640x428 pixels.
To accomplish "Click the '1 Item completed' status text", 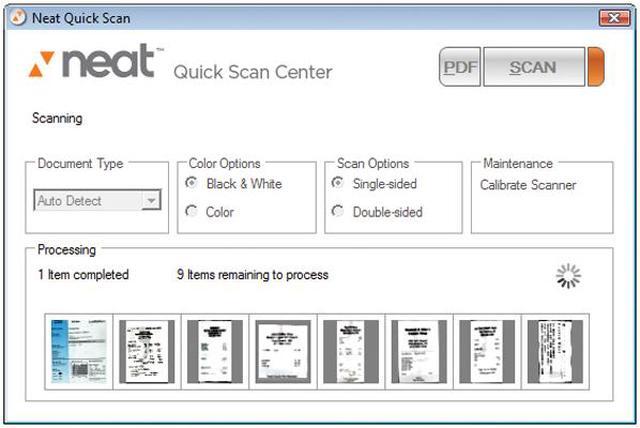I will (83, 275).
